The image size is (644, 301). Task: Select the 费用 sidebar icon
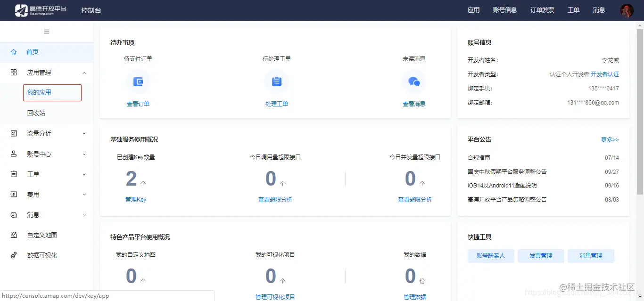pos(13,194)
